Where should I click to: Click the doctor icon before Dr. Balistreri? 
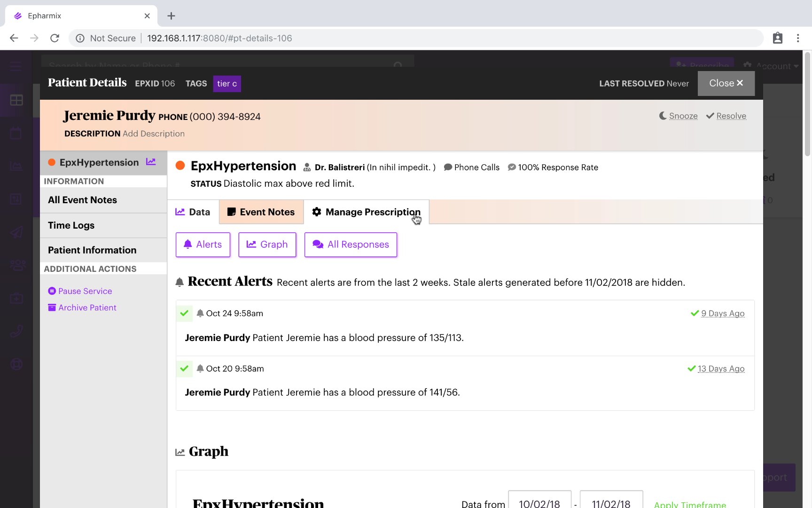(x=307, y=167)
